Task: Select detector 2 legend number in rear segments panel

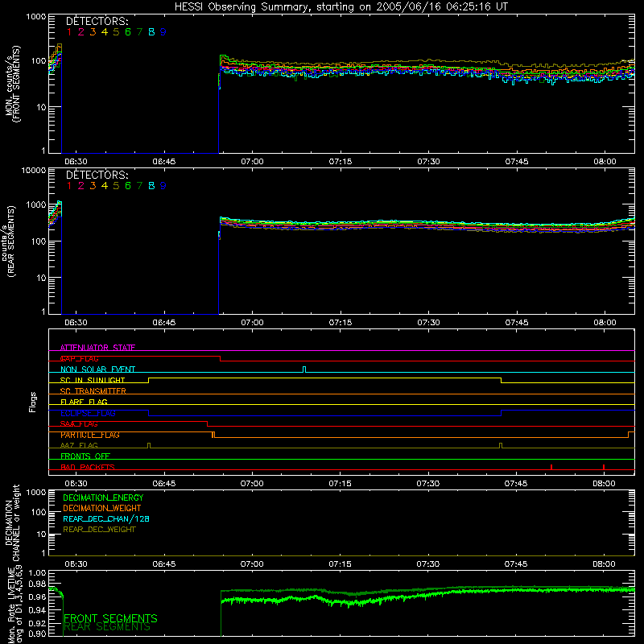Action: (x=81, y=186)
